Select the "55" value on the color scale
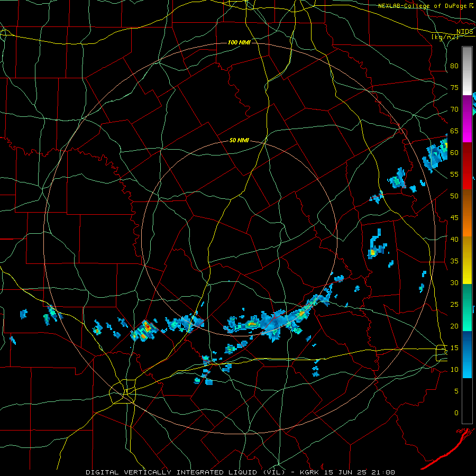 454,175
